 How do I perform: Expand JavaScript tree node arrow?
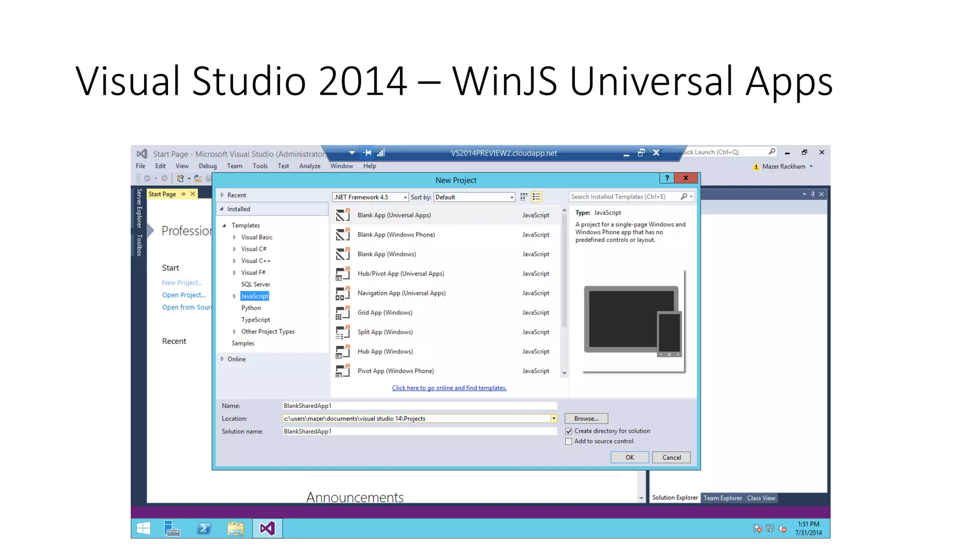pyautogui.click(x=234, y=296)
